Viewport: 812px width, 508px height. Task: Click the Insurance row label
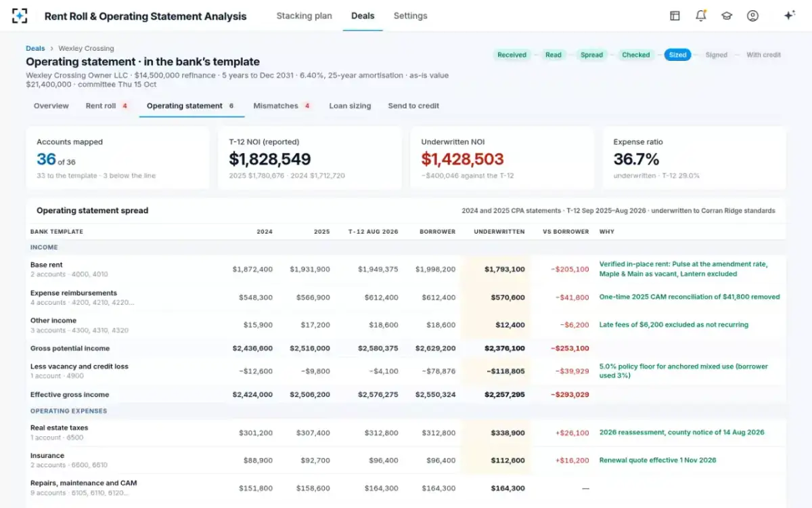point(47,456)
